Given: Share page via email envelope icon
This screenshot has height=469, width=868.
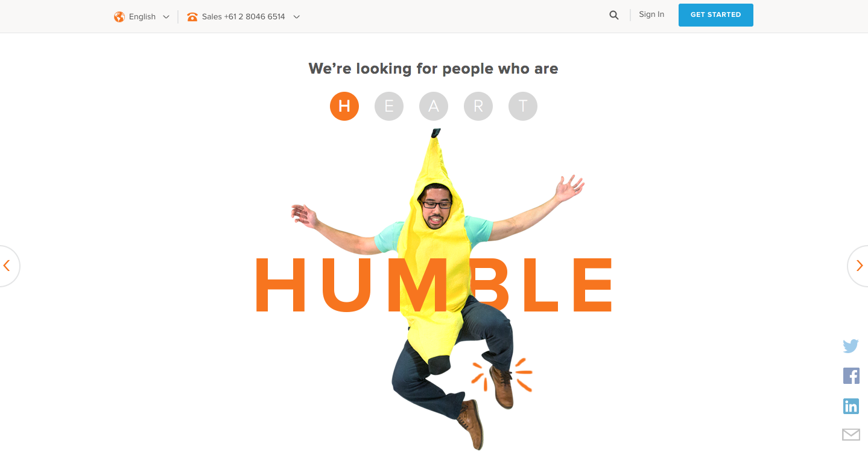Looking at the screenshot, I should [851, 435].
